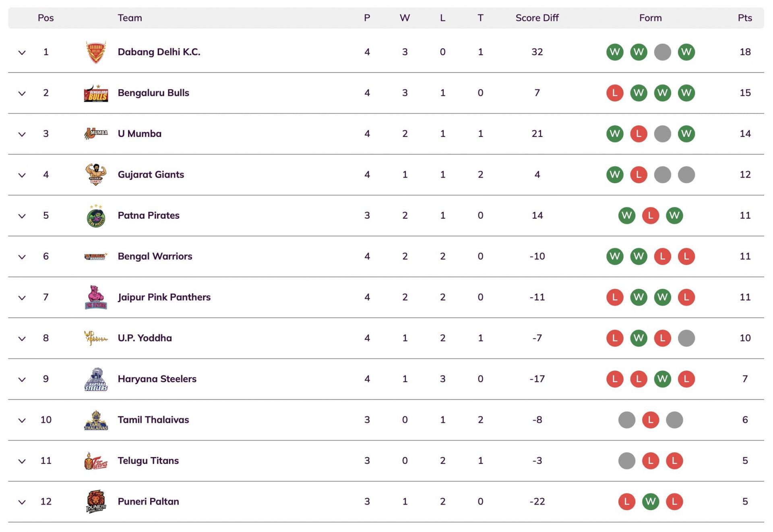The image size is (773, 532).
Task: Click the U Mumba team logo
Action: [96, 134]
